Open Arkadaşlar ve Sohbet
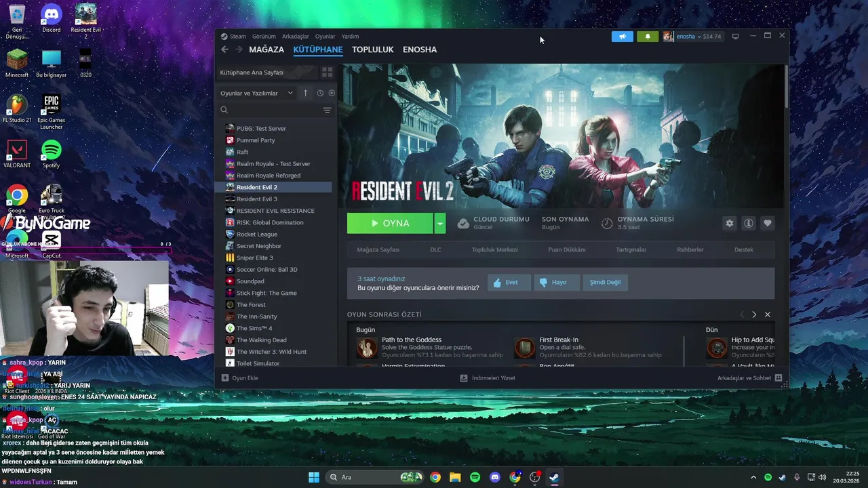This screenshot has width=868, height=488. tap(749, 378)
